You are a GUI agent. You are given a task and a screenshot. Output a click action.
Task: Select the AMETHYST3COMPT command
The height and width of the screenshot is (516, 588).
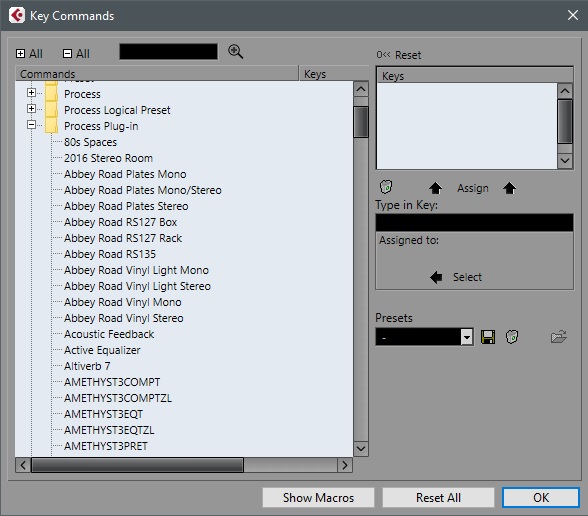coord(112,382)
